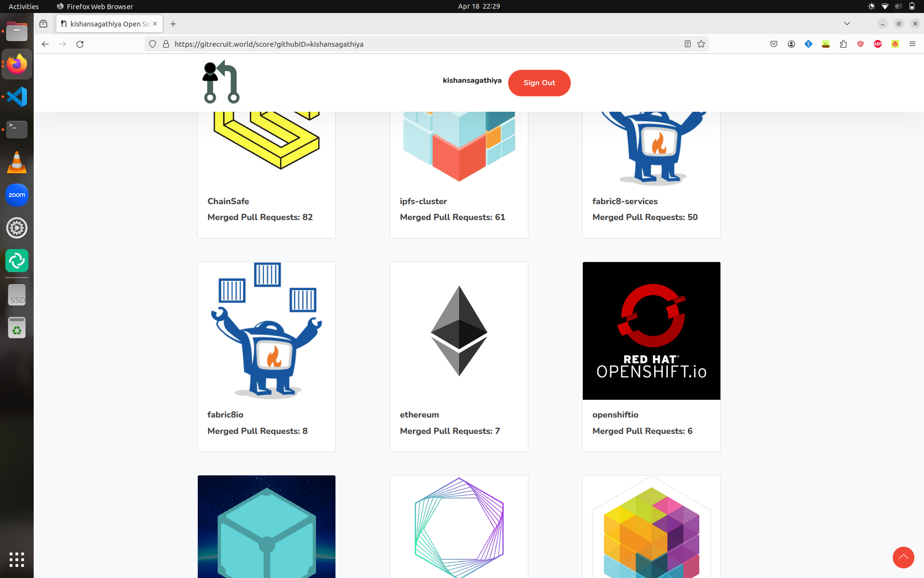The height and width of the screenshot is (578, 924).
Task: Click 'Merged Pull Requests: 6' text
Action: [x=642, y=431]
